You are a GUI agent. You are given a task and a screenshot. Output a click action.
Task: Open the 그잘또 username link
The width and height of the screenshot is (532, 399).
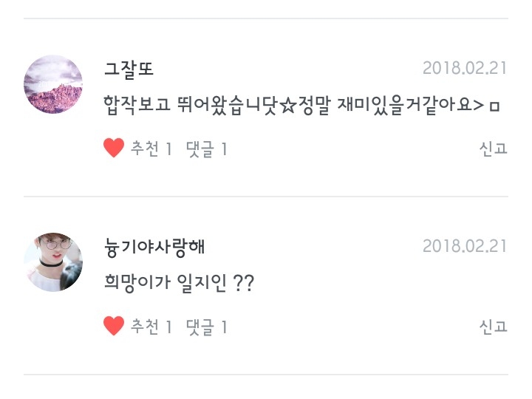(x=129, y=69)
